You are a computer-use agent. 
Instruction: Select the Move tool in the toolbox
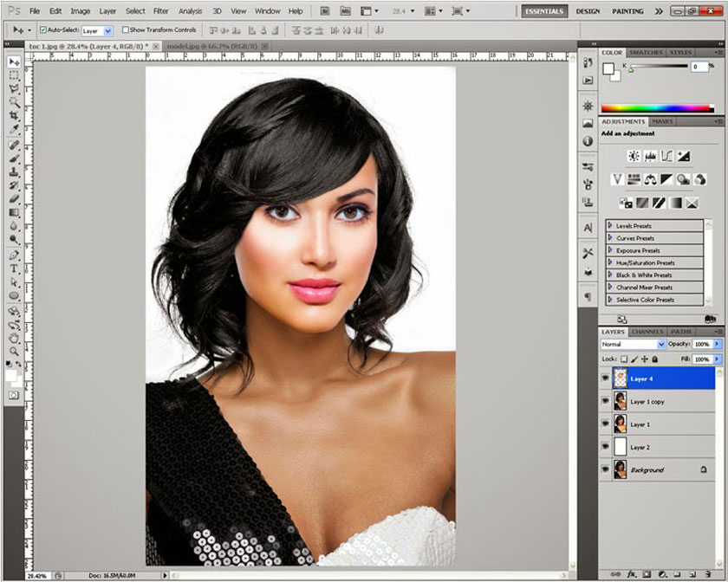(14, 61)
